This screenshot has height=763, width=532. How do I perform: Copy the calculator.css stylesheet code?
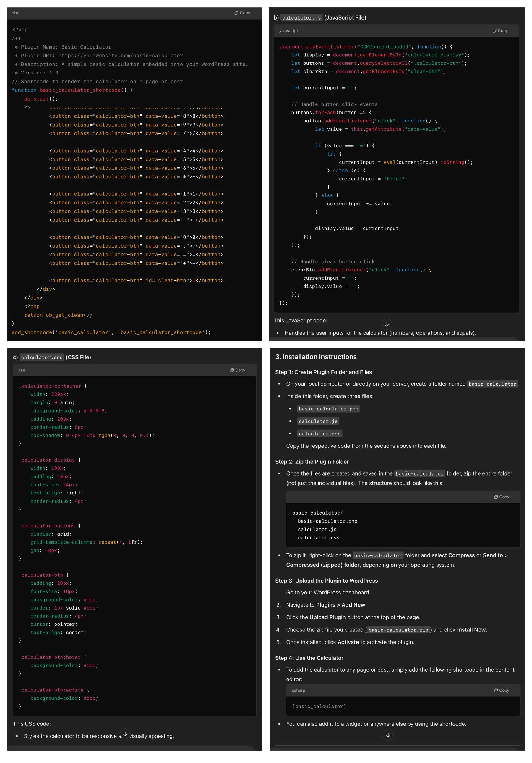(237, 370)
